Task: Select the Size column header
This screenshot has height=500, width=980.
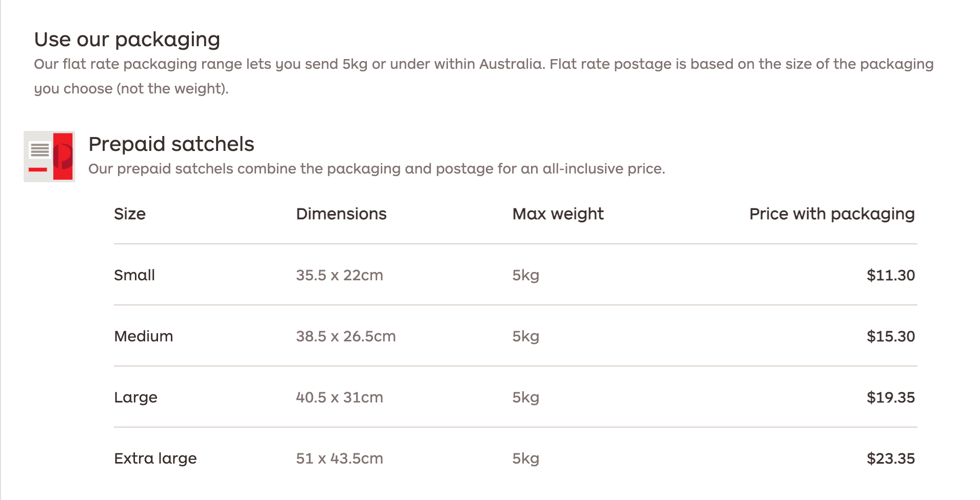Action: (x=130, y=214)
